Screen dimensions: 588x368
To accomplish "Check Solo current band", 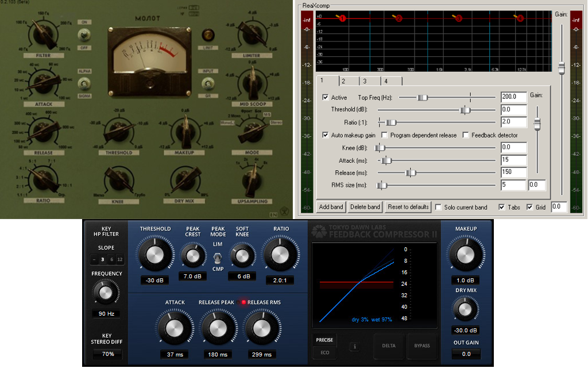I will 438,207.
